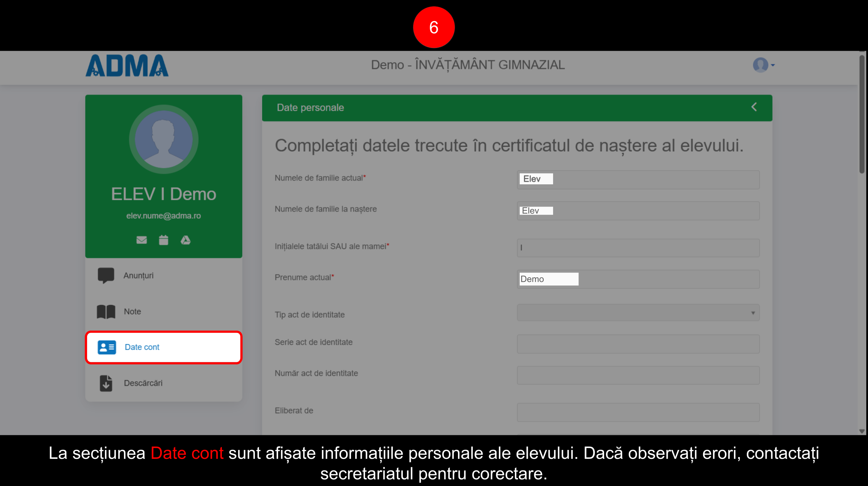Image resolution: width=868 pixels, height=486 pixels.
Task: Click the ADMA logo
Action: pos(127,65)
